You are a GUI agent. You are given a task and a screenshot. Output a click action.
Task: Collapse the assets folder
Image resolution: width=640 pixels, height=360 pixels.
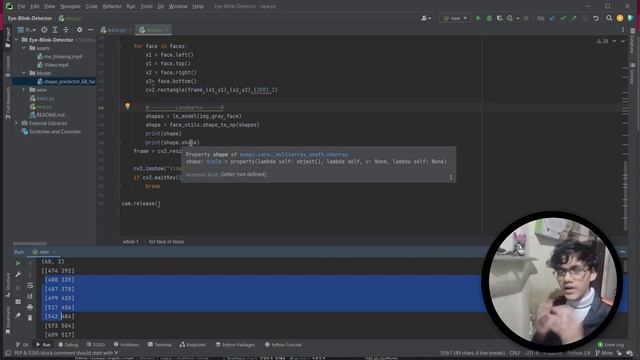pyautogui.click(x=24, y=48)
